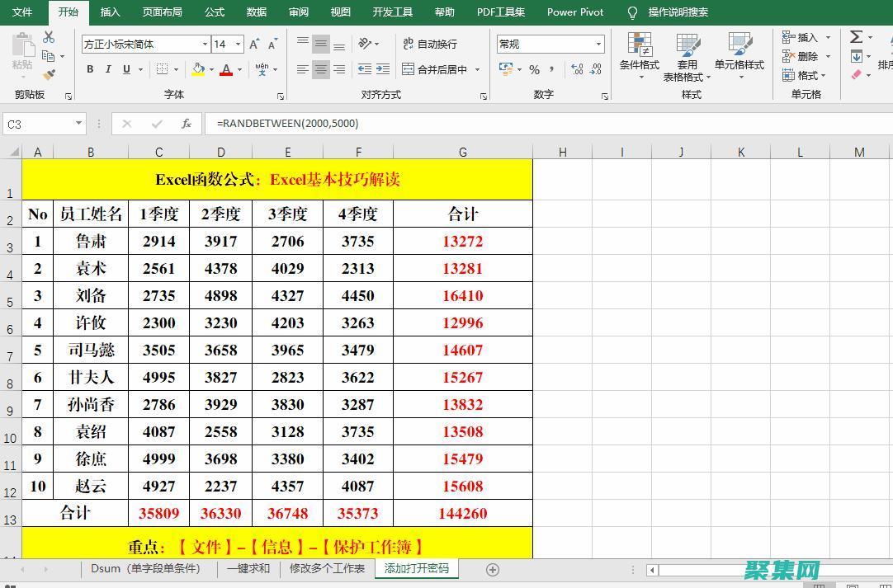
Task: Add a new sheet with plus icon
Action: pos(493,569)
